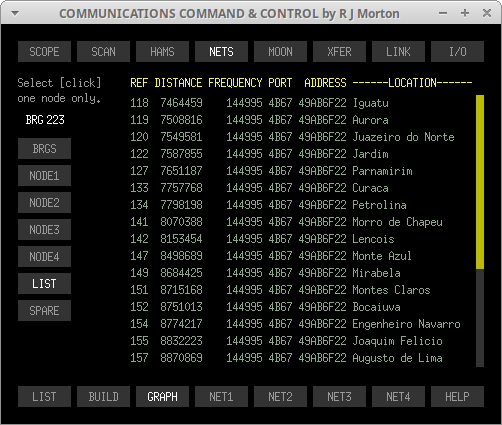Open the NET4 button
The width and height of the screenshot is (502, 425).
click(x=398, y=397)
